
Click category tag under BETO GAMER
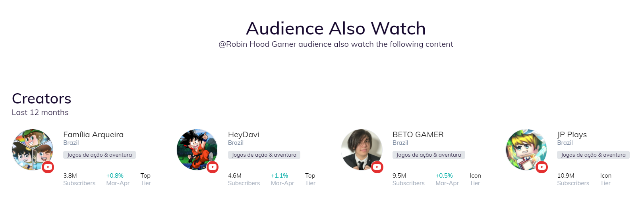coord(429,155)
